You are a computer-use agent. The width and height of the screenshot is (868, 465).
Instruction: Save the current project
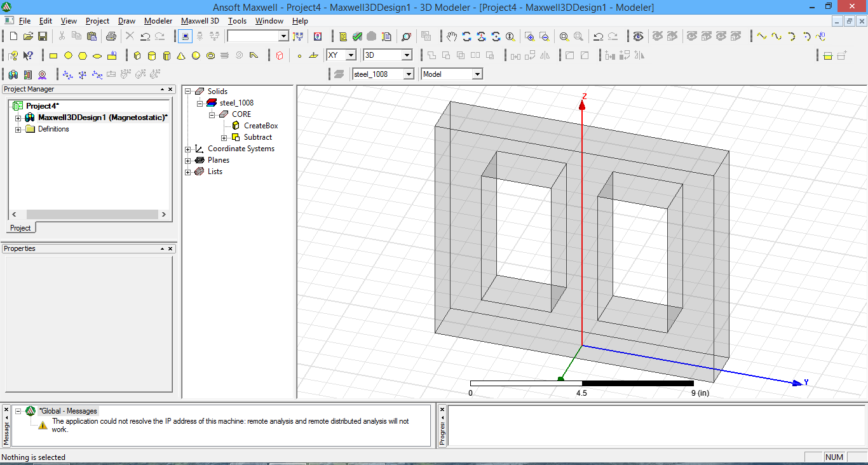tap(43, 36)
